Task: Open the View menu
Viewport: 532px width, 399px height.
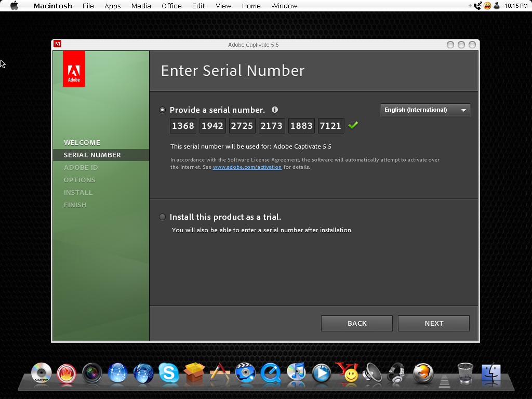Action: pos(223,6)
